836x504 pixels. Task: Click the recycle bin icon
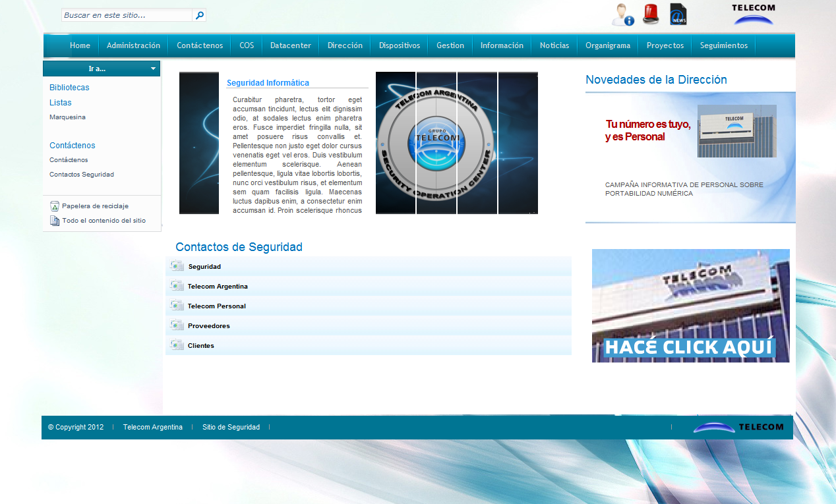[x=55, y=206]
